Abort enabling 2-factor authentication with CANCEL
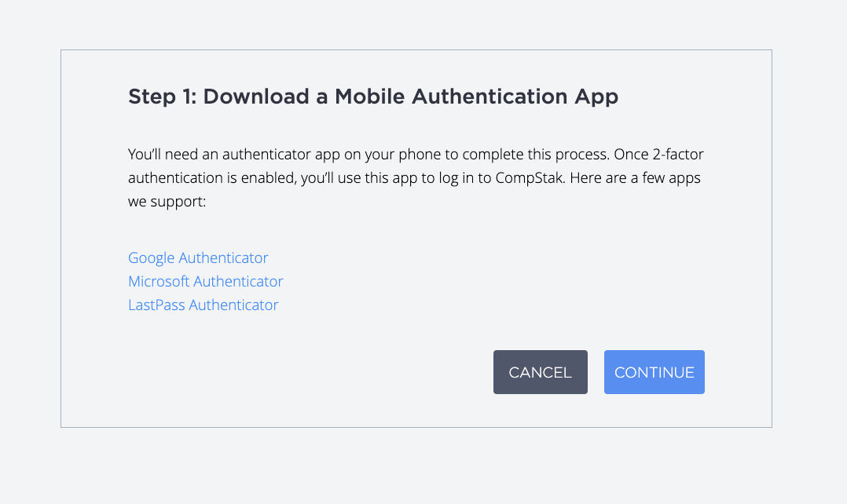This screenshot has height=504, width=847. (x=540, y=371)
